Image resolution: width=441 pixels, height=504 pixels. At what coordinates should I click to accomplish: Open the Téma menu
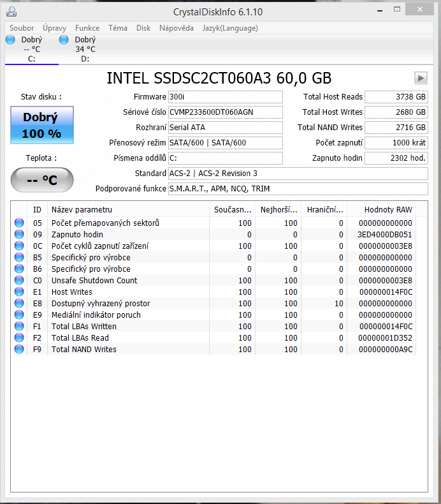[118, 28]
